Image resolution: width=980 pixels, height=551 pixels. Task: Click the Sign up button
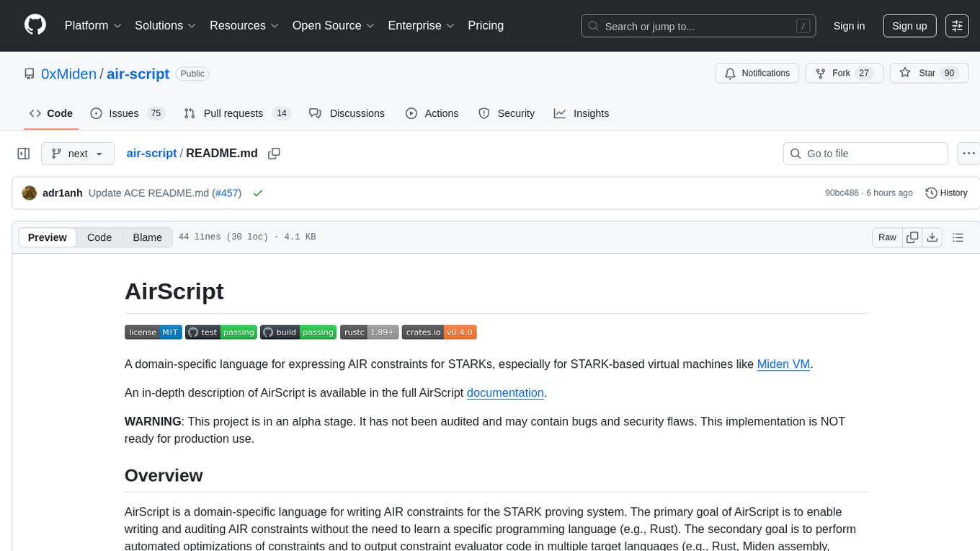[909, 26]
